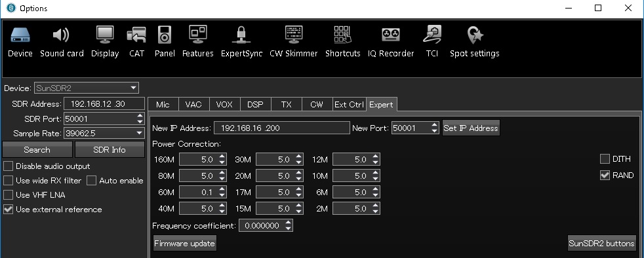Open the SunSDR2 buttons dialog
The width and height of the screenshot is (644, 258).
(x=601, y=243)
